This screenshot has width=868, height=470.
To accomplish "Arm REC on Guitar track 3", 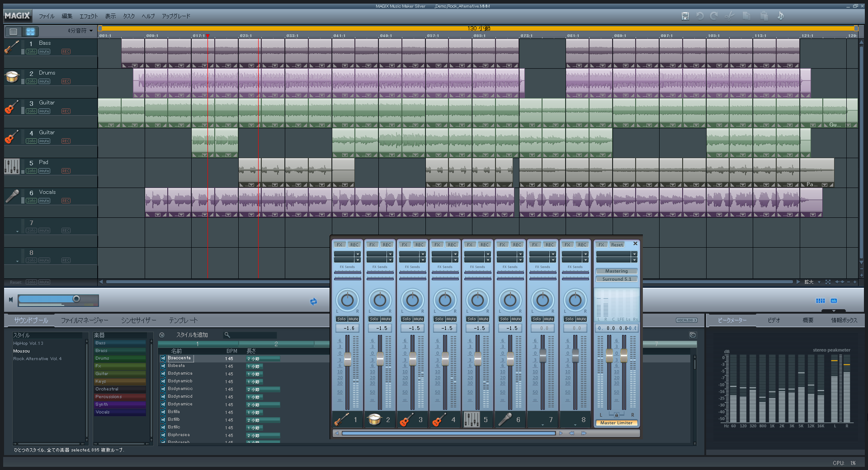I will 66,111.
